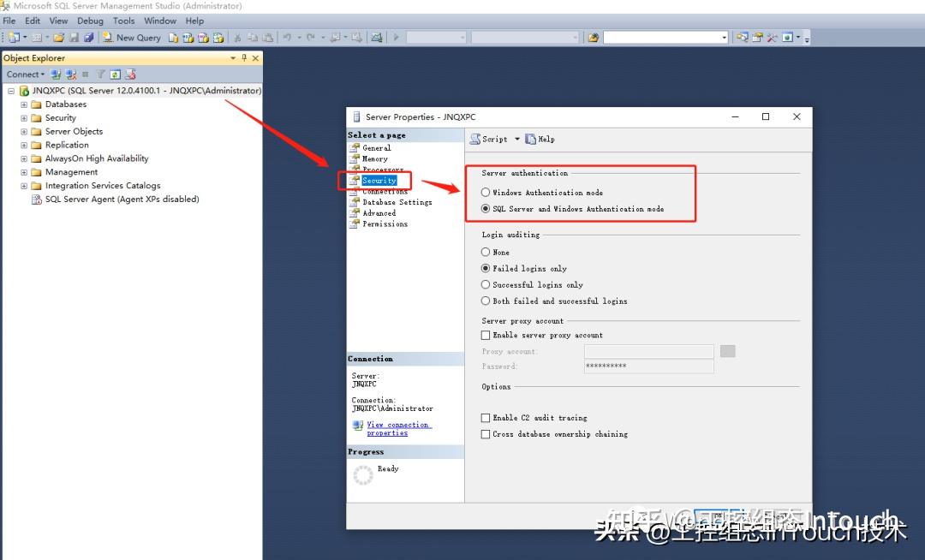Open the View menu
This screenshot has height=560, width=925.
point(58,21)
